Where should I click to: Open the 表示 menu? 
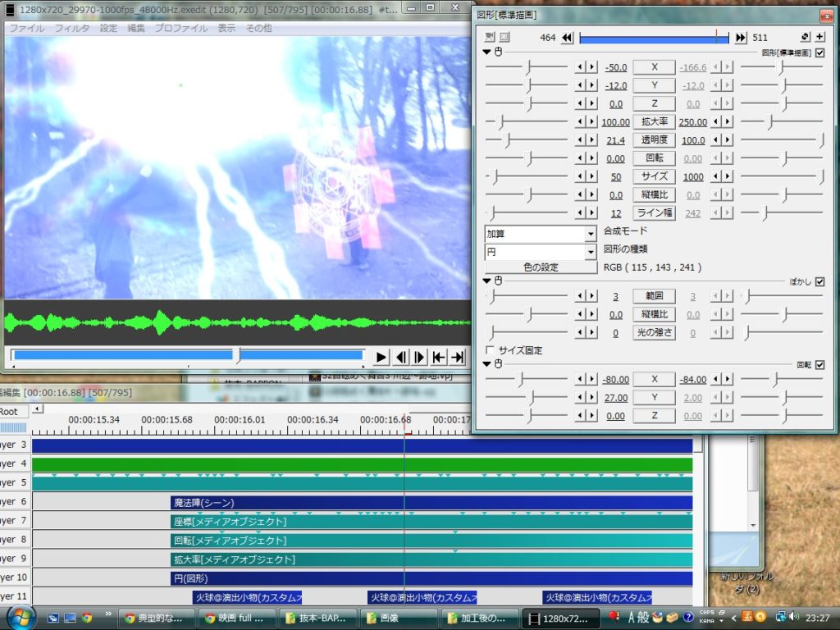click(x=226, y=28)
